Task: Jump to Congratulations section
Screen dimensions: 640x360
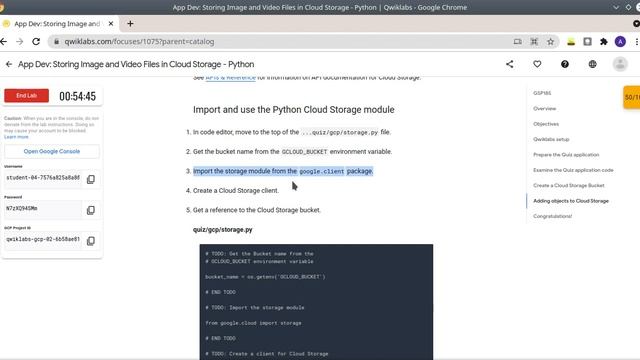Action: tap(552, 216)
